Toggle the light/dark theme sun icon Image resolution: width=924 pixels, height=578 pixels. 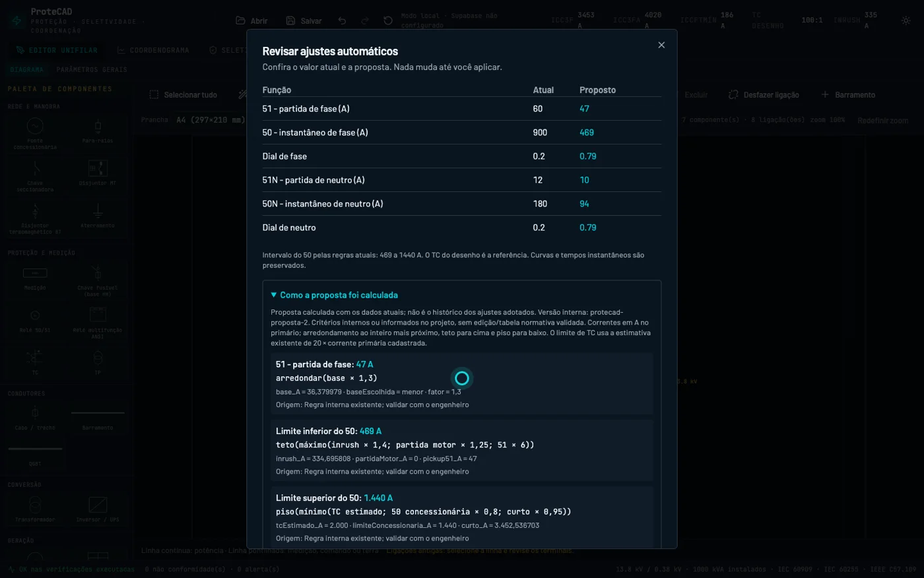click(906, 20)
